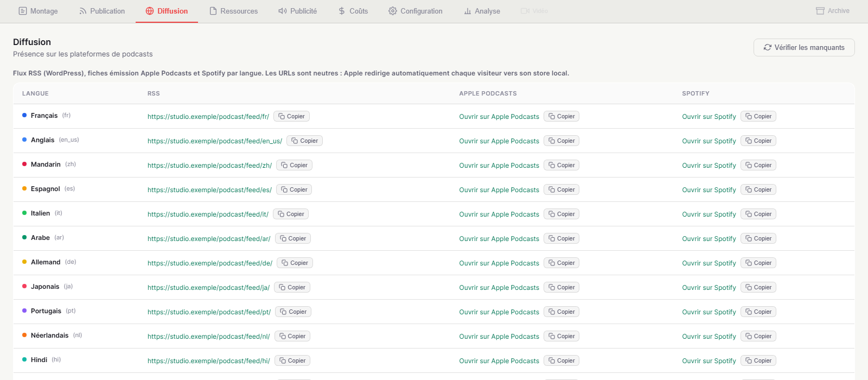Switch to the Analyse tab
The width and height of the screenshot is (868, 380).
tap(482, 11)
